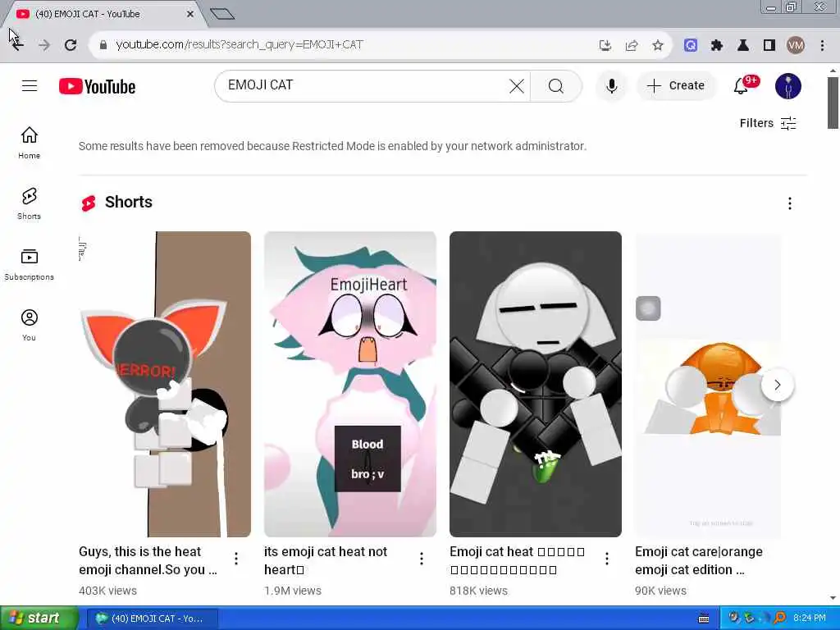Click the "403K views" text
Viewport: 840px width, 630px height.
(107, 591)
